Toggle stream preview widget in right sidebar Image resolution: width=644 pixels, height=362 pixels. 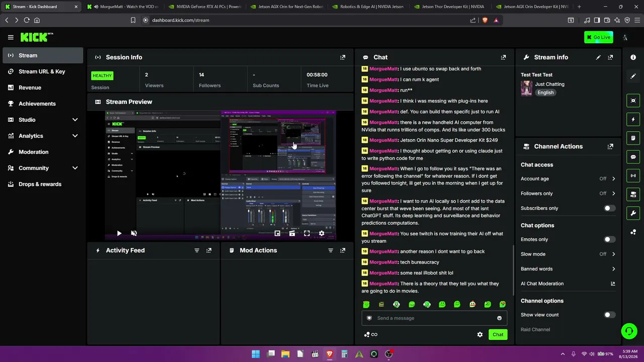point(633,101)
